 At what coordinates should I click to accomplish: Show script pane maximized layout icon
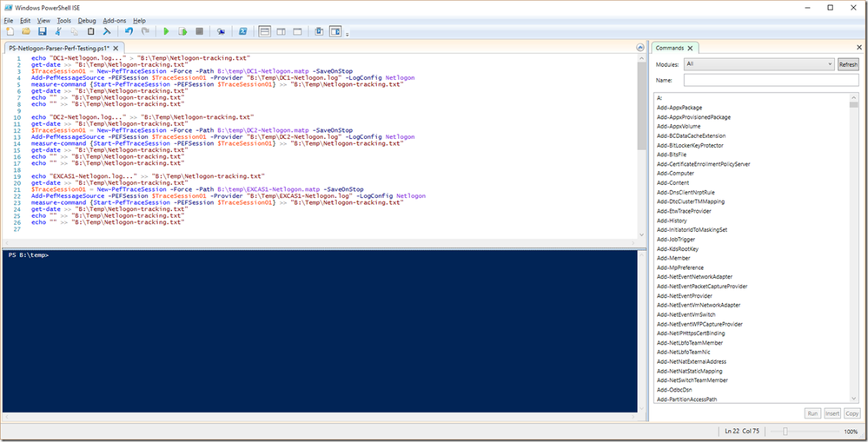[297, 31]
